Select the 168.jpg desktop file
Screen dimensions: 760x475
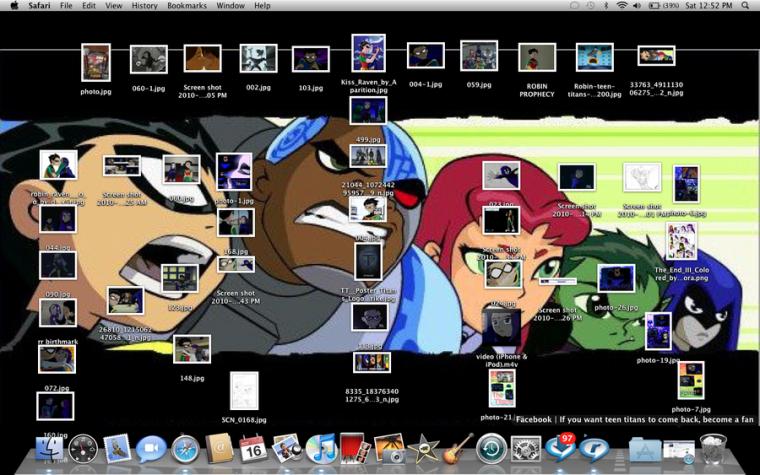pos(236,222)
